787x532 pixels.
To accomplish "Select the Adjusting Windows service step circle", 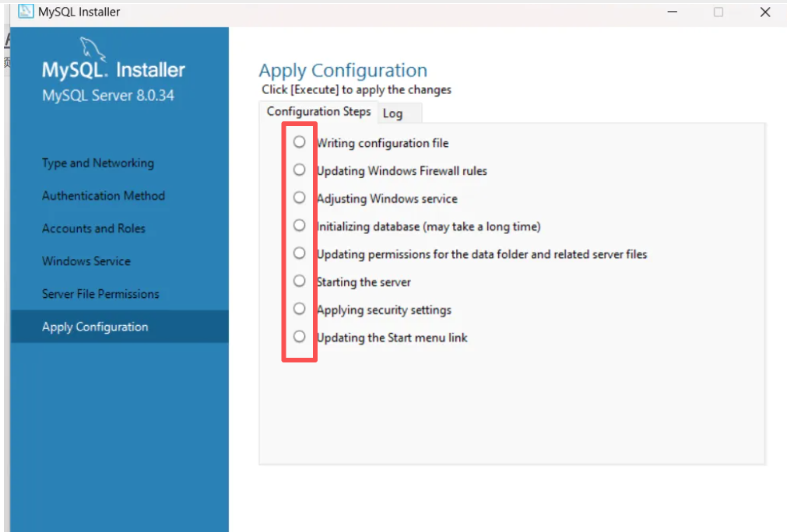I will [x=299, y=198].
